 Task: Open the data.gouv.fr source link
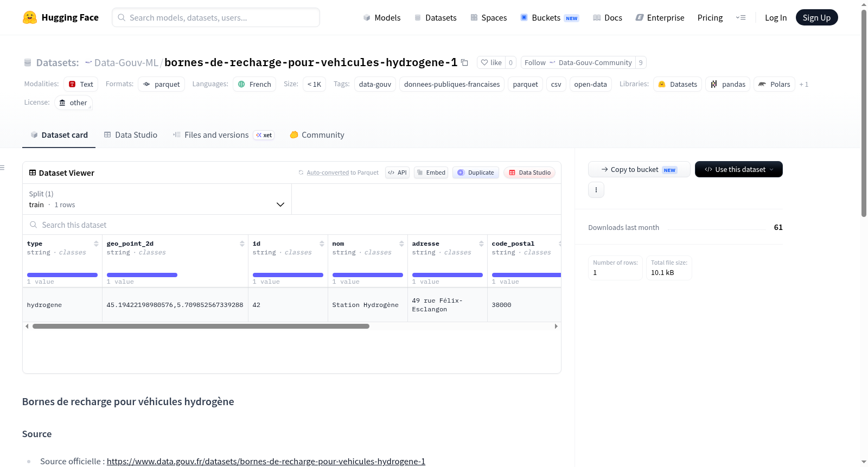click(x=266, y=462)
